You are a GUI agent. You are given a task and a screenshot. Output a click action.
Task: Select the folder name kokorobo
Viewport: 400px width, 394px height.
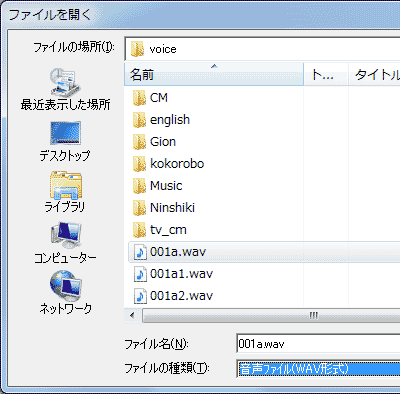177,164
